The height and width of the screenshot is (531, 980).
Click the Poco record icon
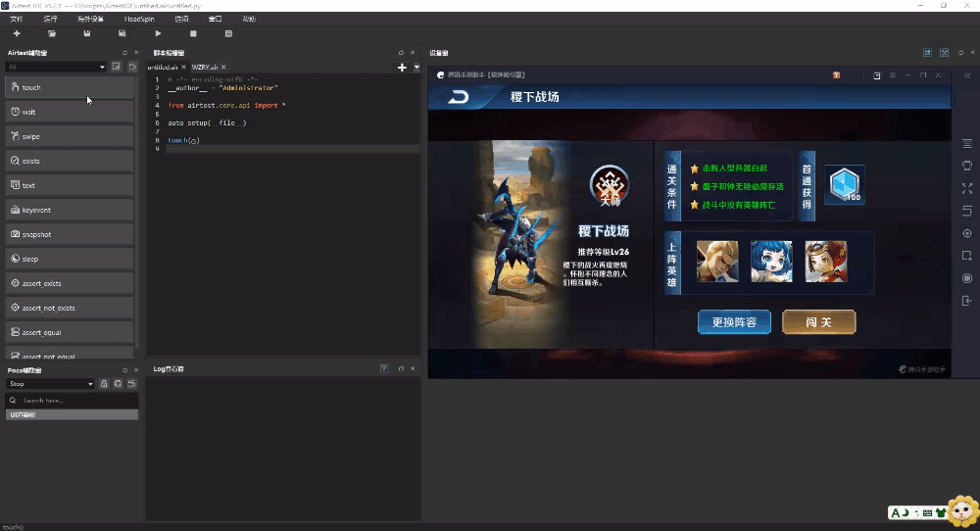point(131,384)
